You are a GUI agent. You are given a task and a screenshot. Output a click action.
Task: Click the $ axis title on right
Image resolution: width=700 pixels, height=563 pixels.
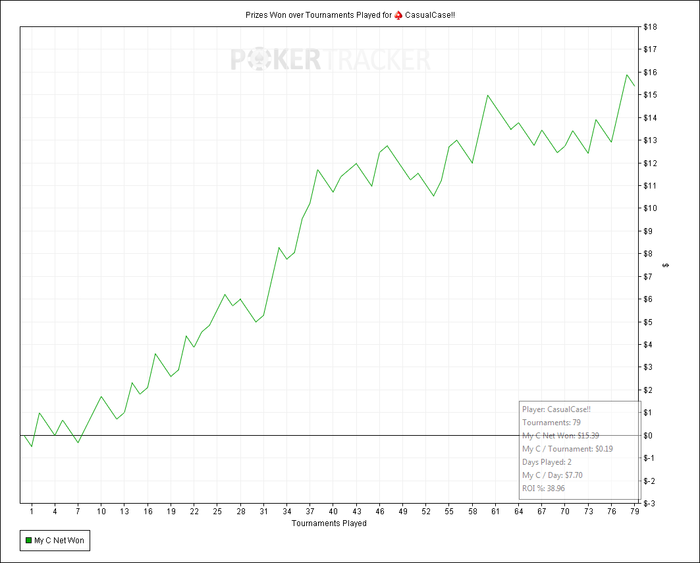click(666, 265)
